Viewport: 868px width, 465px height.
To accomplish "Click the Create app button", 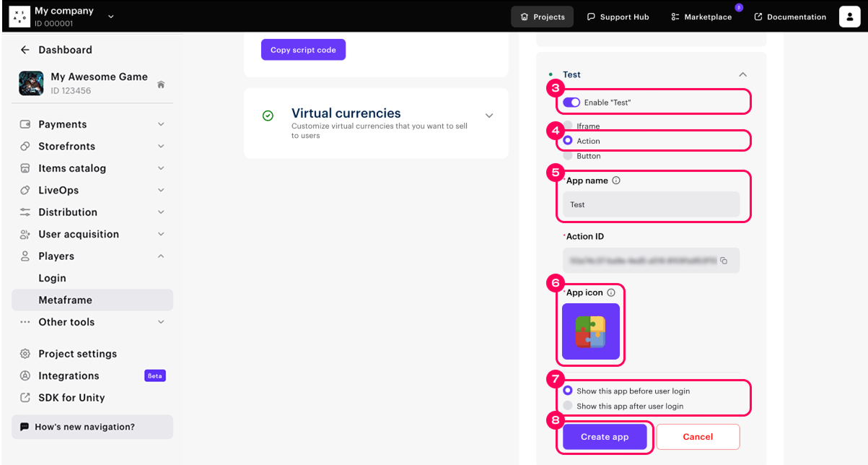I will tap(605, 437).
